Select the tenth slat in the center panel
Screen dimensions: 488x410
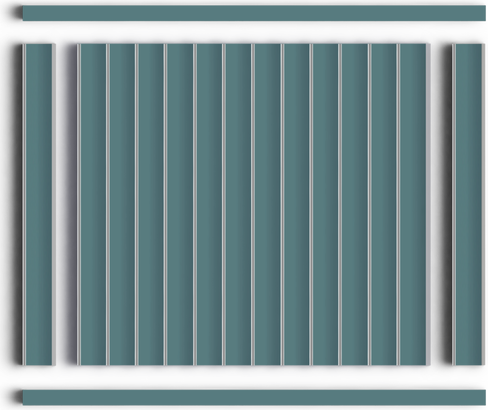click(x=355, y=204)
